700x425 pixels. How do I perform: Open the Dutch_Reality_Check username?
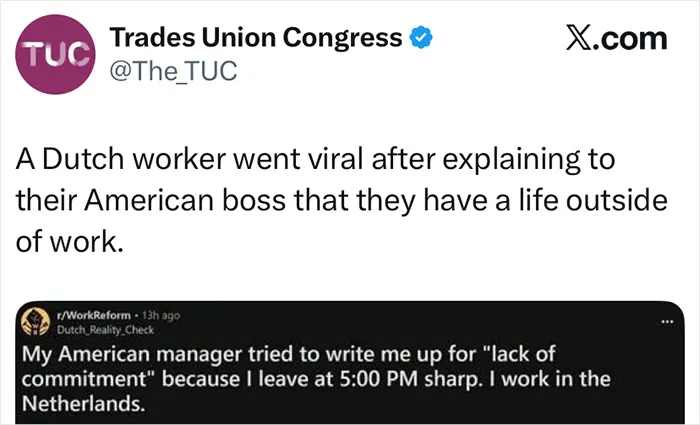tap(105, 330)
